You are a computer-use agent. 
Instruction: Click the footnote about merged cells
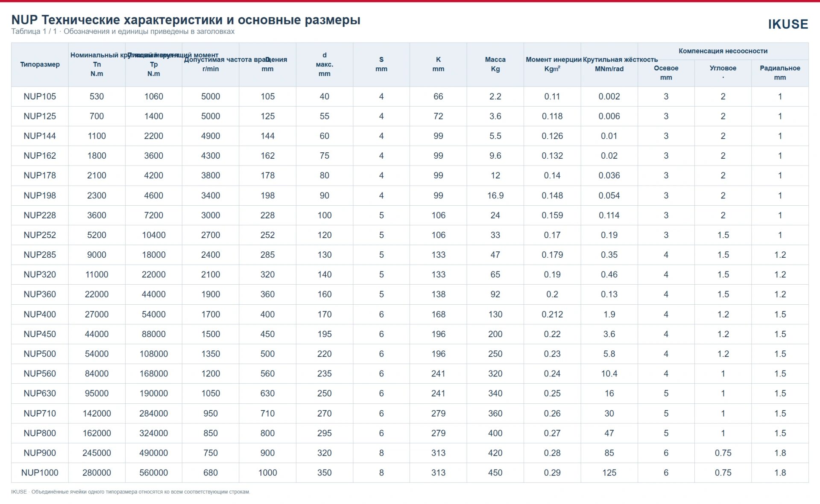tap(131, 492)
